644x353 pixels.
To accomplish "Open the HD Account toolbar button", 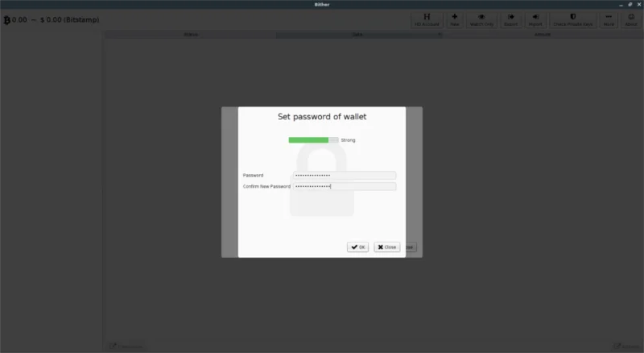I will tap(427, 20).
